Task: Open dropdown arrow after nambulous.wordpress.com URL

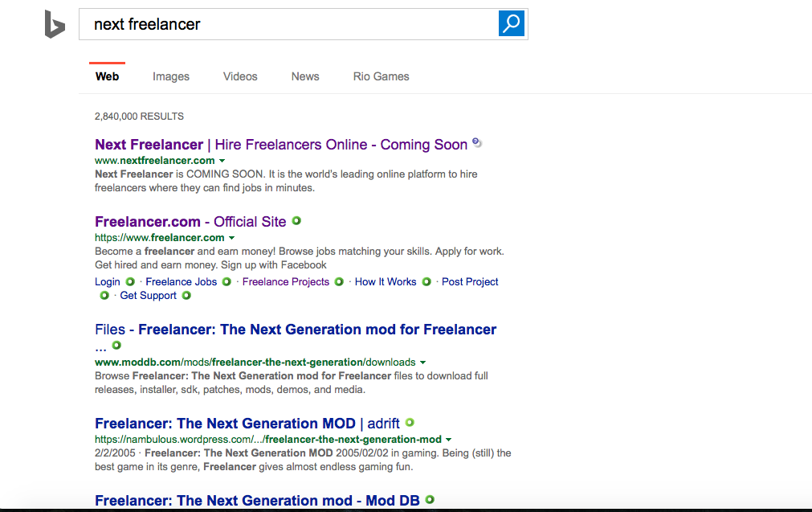Action: click(x=449, y=440)
